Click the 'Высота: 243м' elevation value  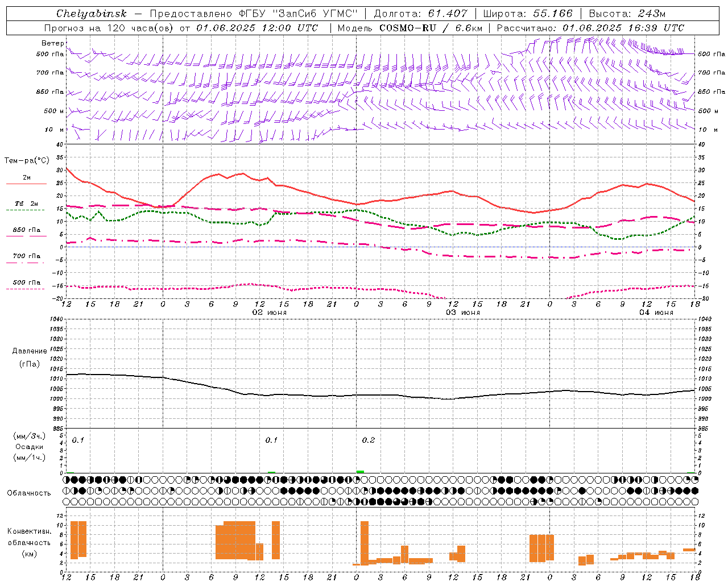click(627, 14)
